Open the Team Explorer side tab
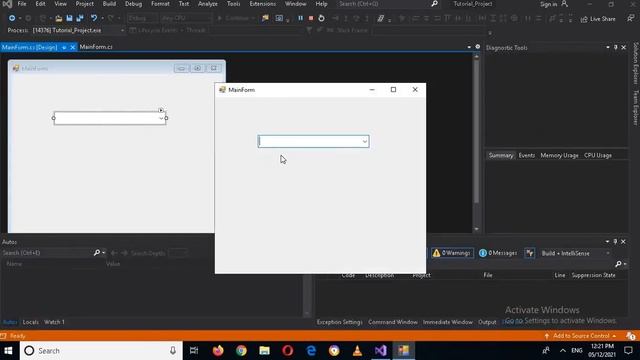 pyautogui.click(x=636, y=108)
